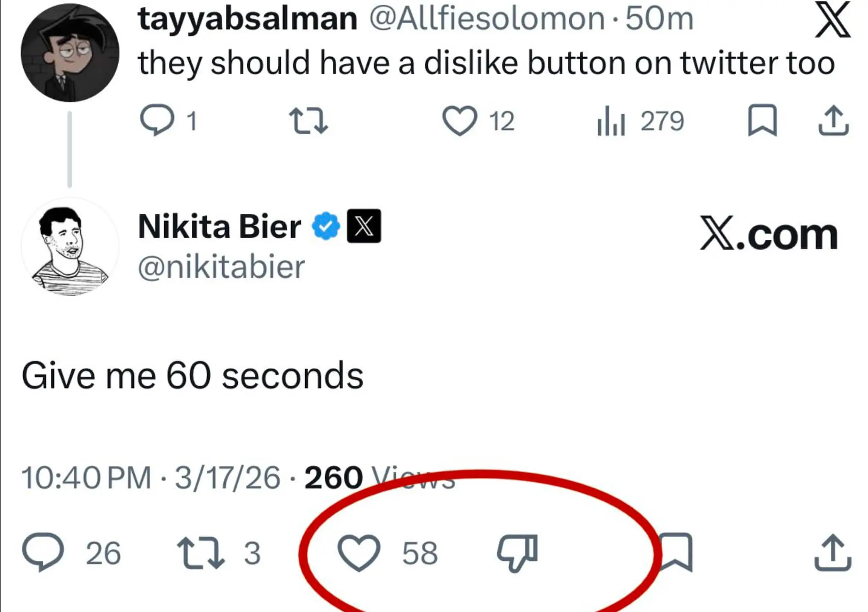Click the Nikita Bier display name
Screen dimensions: 868x612
pyautogui.click(x=220, y=227)
